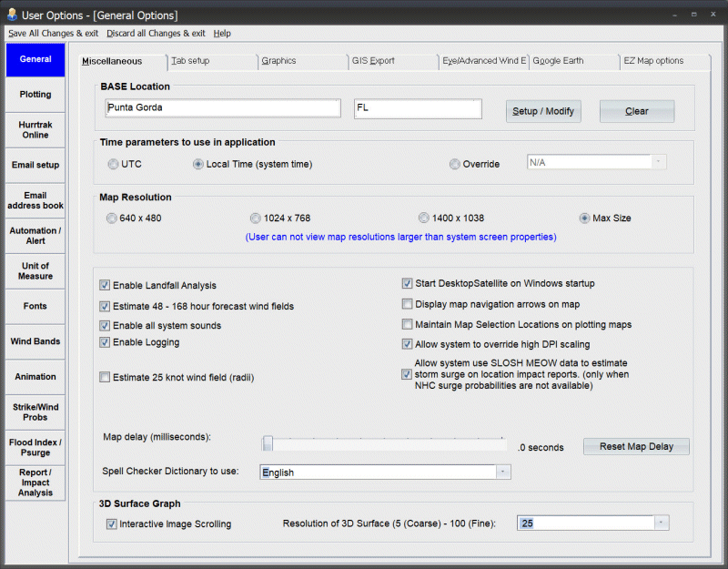Switch to the Graphics tab

coord(278,61)
